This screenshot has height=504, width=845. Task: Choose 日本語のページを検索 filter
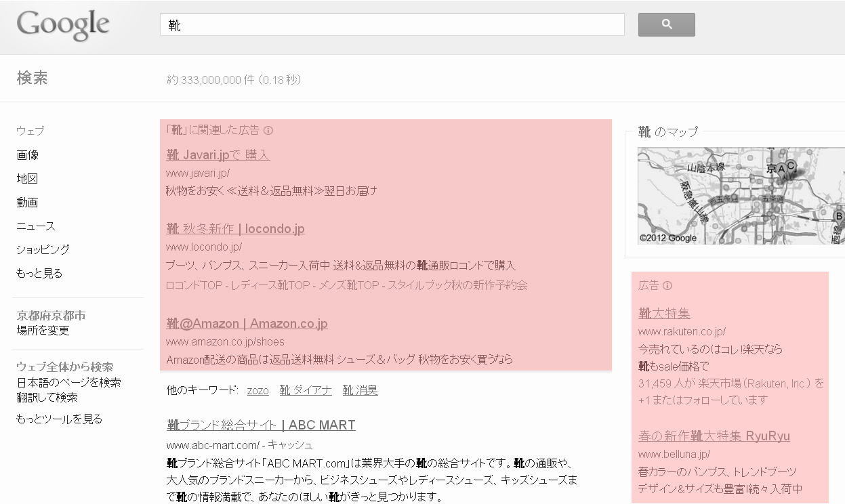pos(68,383)
